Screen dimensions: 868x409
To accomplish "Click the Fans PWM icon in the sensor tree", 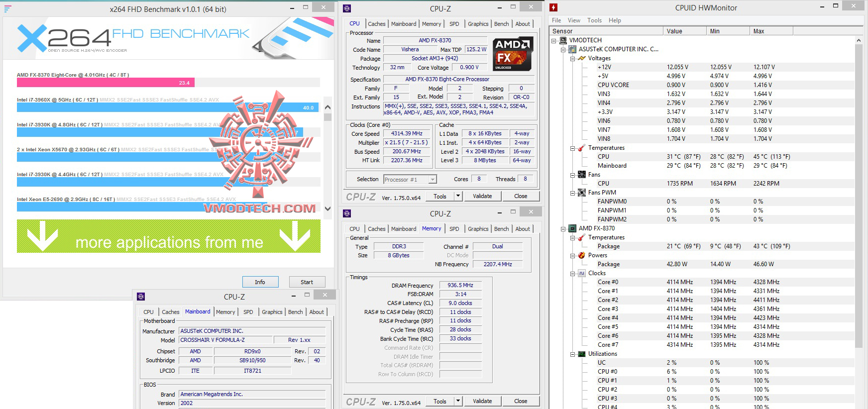I will click(x=581, y=193).
